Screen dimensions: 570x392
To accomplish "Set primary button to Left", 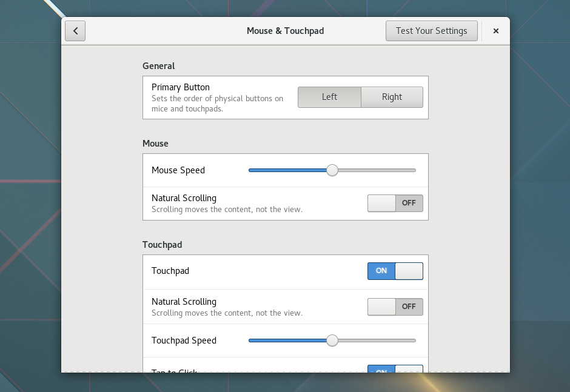I will tap(329, 97).
